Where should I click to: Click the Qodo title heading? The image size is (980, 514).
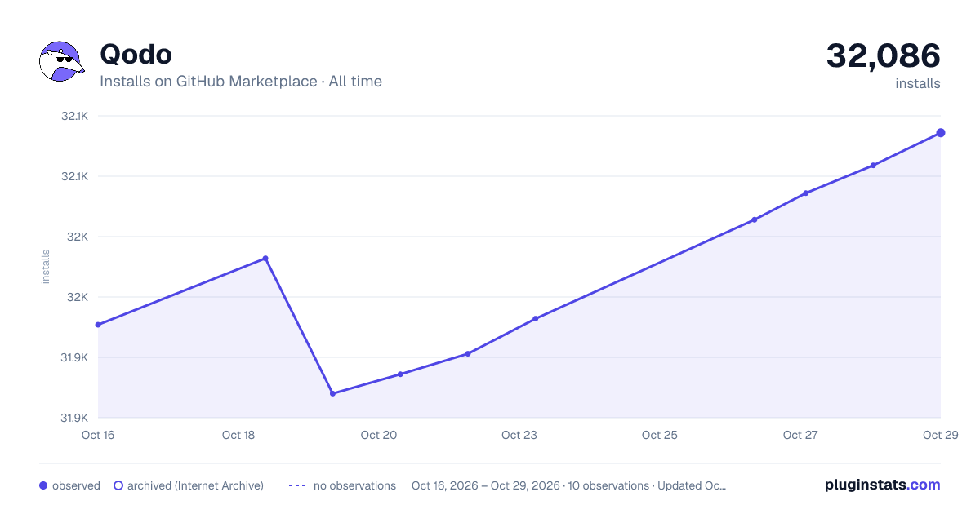[136, 54]
